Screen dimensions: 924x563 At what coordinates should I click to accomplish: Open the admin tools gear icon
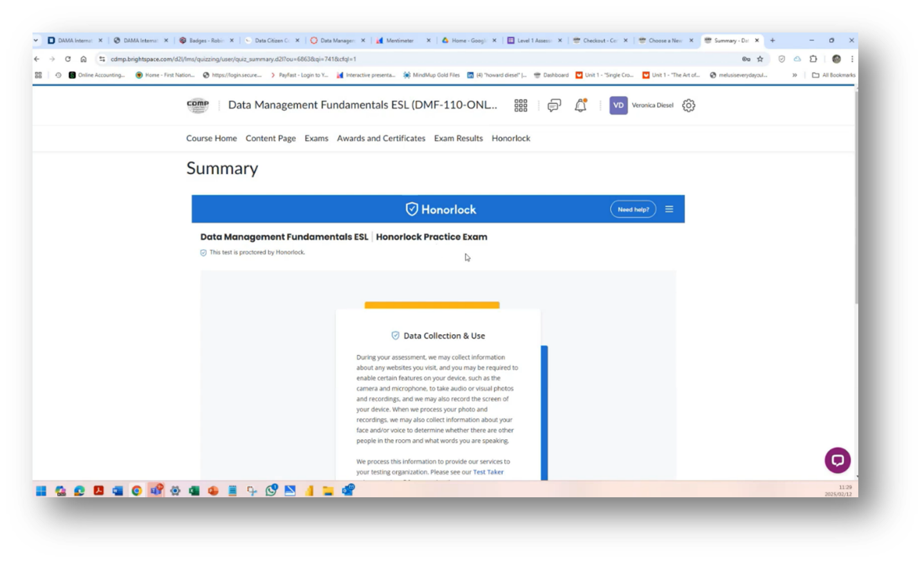[688, 105]
